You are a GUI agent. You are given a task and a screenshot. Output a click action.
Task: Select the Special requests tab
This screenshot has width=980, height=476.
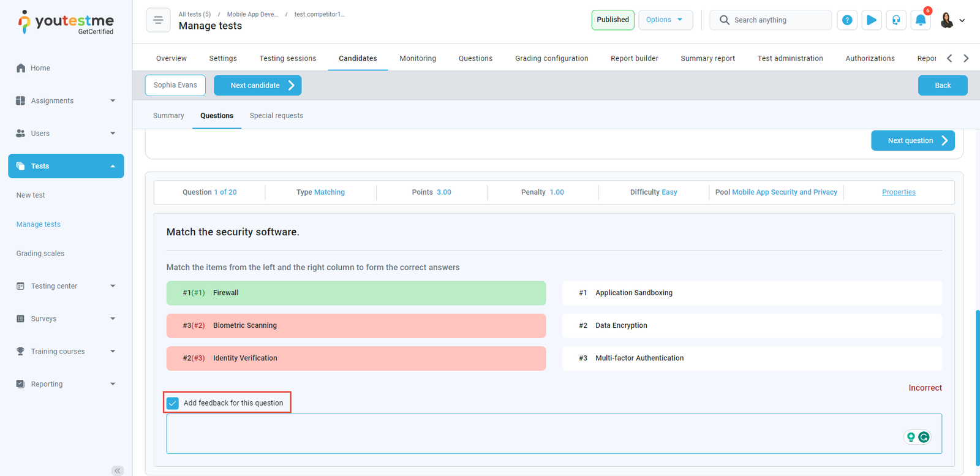[276, 116]
